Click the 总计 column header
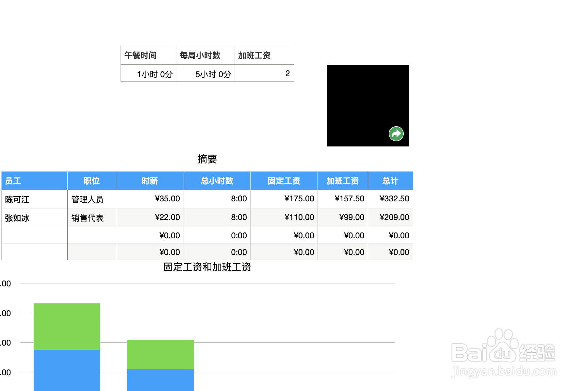Viewport: 588px width, 391px height. click(x=390, y=181)
